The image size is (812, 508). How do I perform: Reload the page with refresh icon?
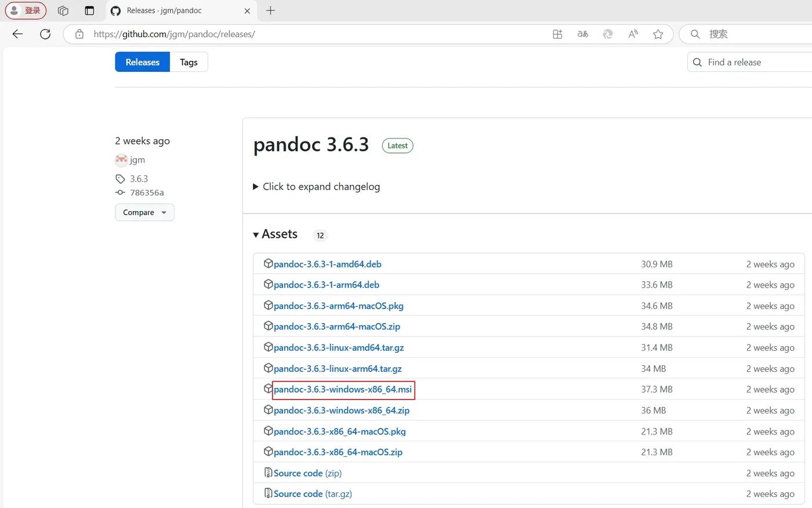(x=45, y=34)
